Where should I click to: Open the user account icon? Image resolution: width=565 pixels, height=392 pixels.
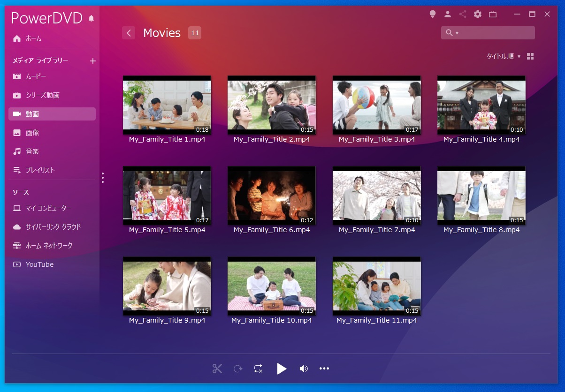click(x=448, y=14)
